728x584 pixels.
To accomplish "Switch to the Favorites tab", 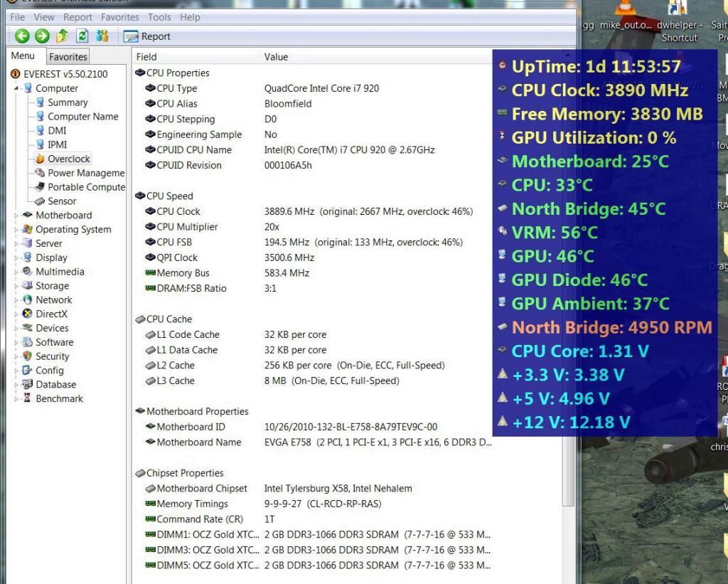I will [68, 57].
